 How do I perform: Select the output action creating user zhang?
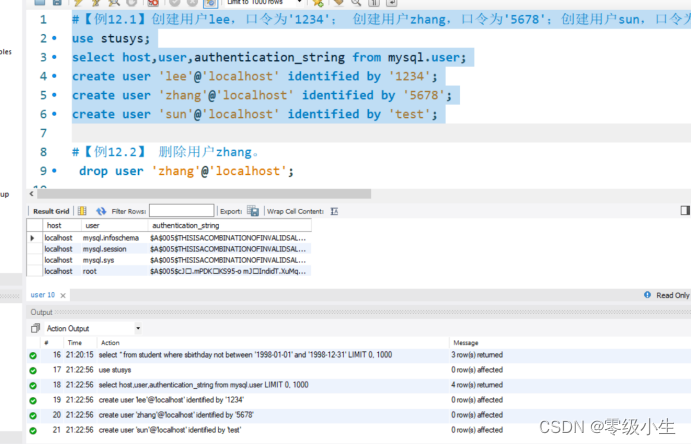176,415
